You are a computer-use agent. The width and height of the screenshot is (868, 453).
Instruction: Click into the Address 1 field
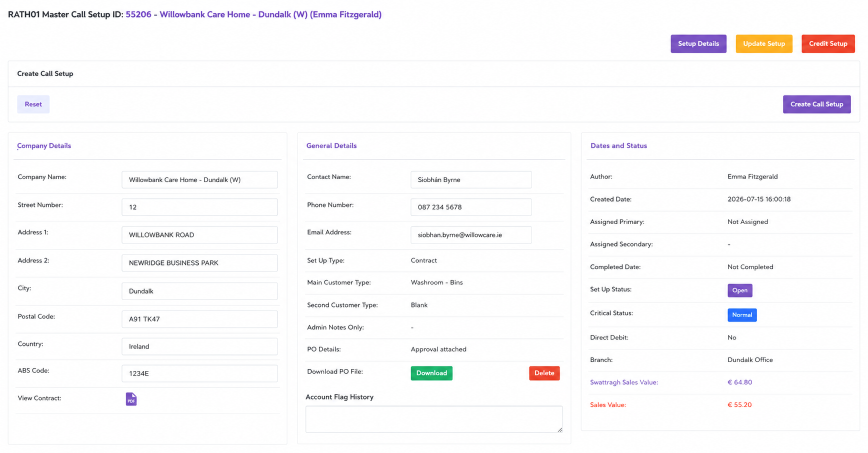click(199, 235)
